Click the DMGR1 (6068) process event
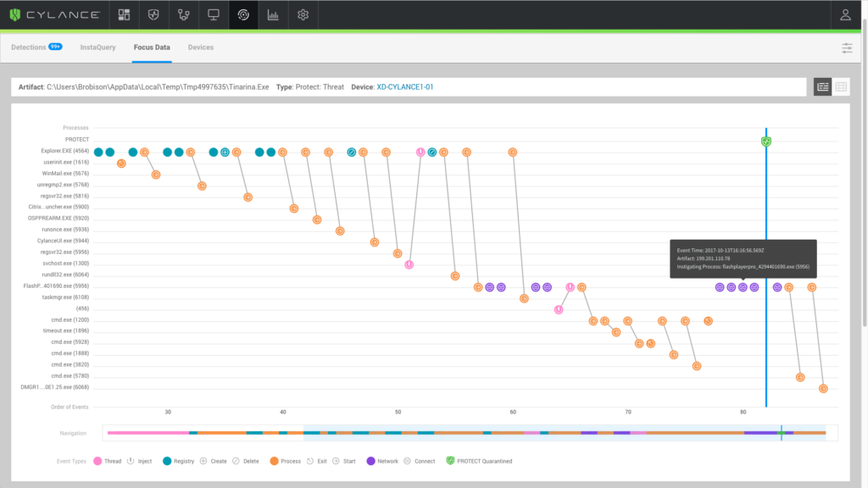Screen dimensions: 868x488 (x=823, y=388)
